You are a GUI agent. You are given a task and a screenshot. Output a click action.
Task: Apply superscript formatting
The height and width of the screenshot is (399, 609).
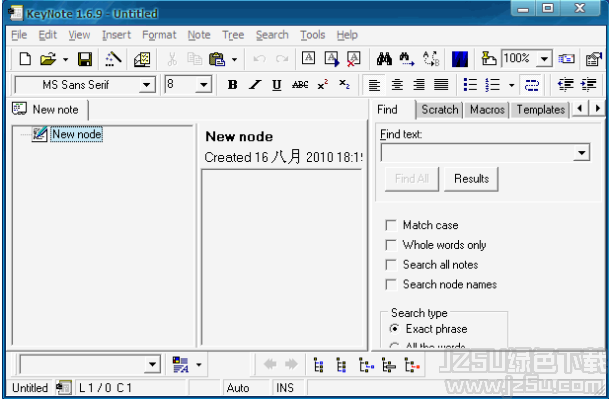(x=322, y=84)
